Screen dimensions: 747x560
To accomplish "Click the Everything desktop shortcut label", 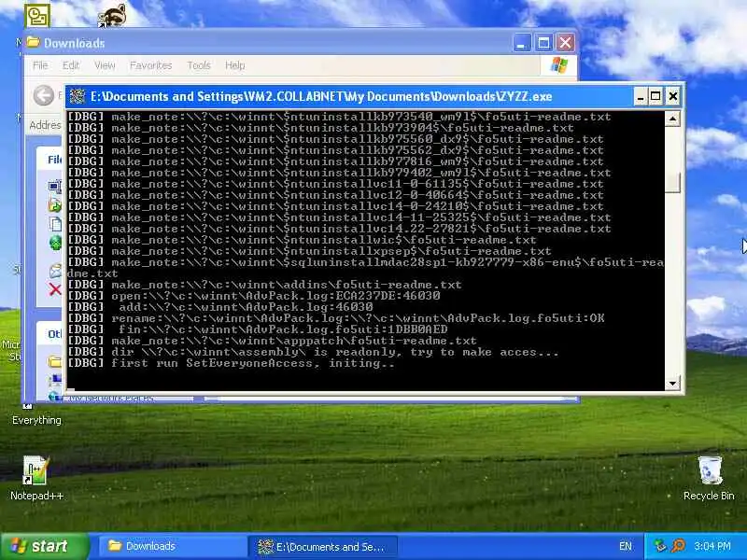I will click(36, 420).
